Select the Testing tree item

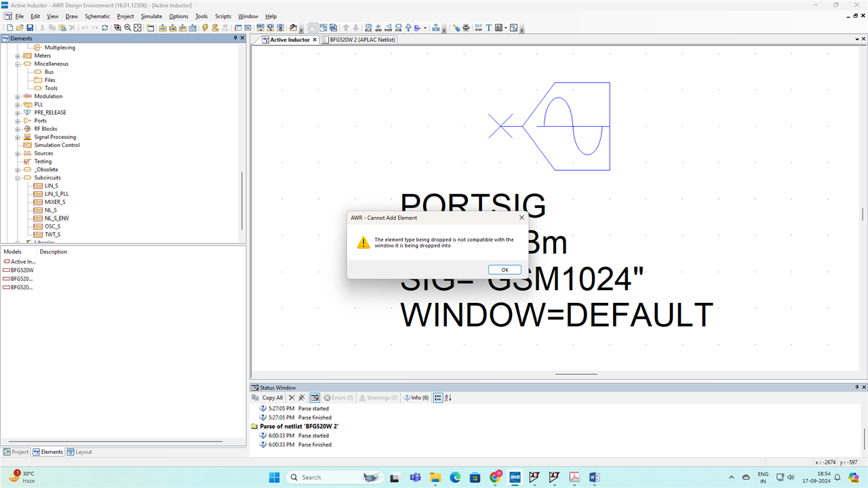click(43, 161)
